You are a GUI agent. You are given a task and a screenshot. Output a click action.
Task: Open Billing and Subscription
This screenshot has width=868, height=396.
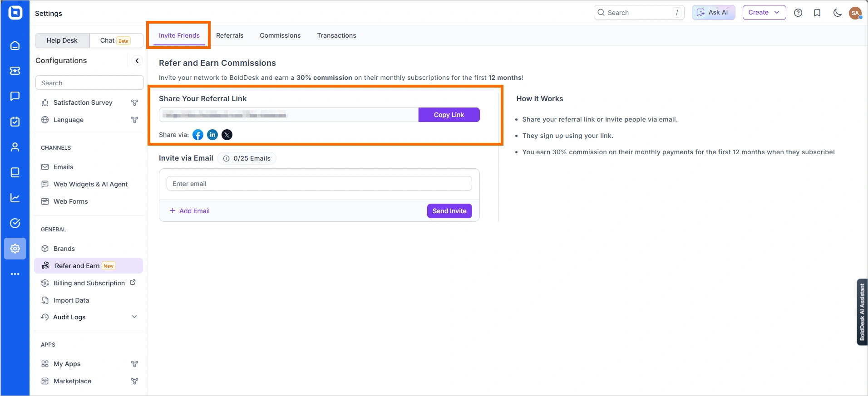pos(89,283)
